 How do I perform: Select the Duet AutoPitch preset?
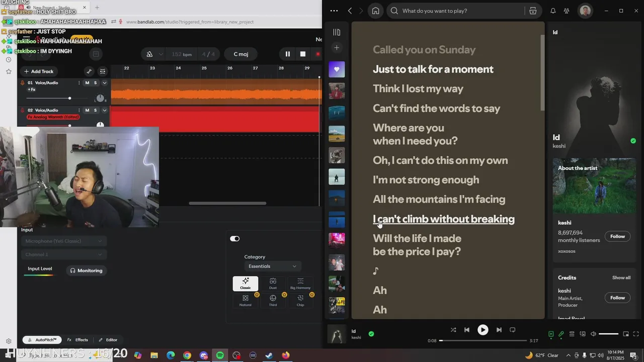coord(273,284)
